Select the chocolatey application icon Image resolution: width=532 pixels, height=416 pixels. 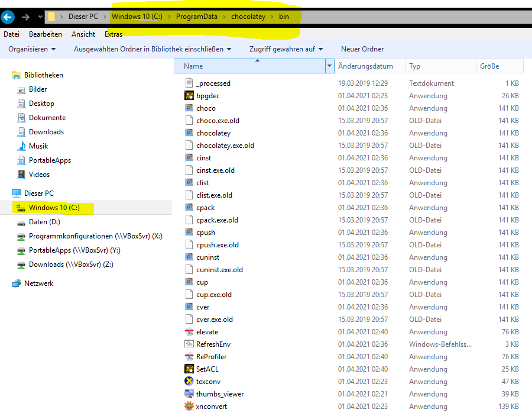(x=189, y=133)
